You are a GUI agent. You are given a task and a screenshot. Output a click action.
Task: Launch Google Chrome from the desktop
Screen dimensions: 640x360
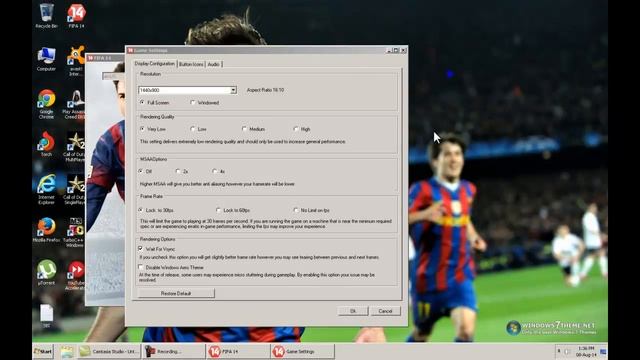click(x=46, y=104)
